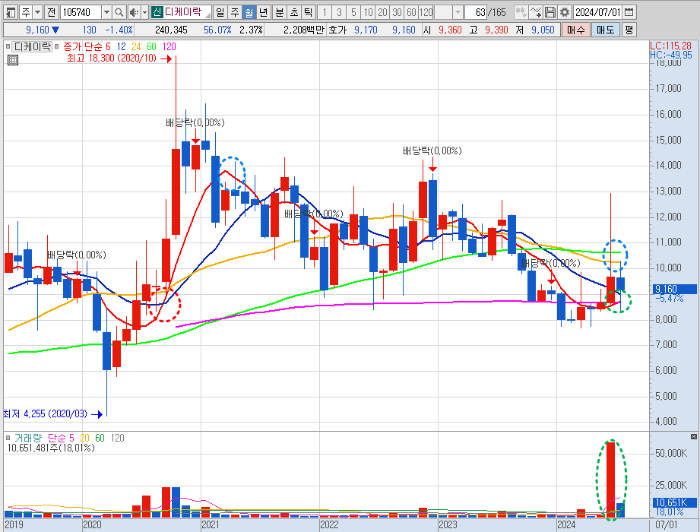Click the 10,651K volume axis tag
The image size is (700, 532).
tap(675, 503)
